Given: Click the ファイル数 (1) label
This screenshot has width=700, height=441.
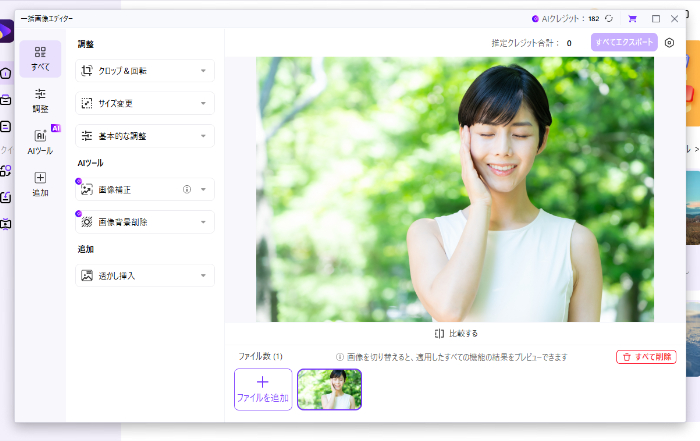Looking at the screenshot, I should (260, 357).
